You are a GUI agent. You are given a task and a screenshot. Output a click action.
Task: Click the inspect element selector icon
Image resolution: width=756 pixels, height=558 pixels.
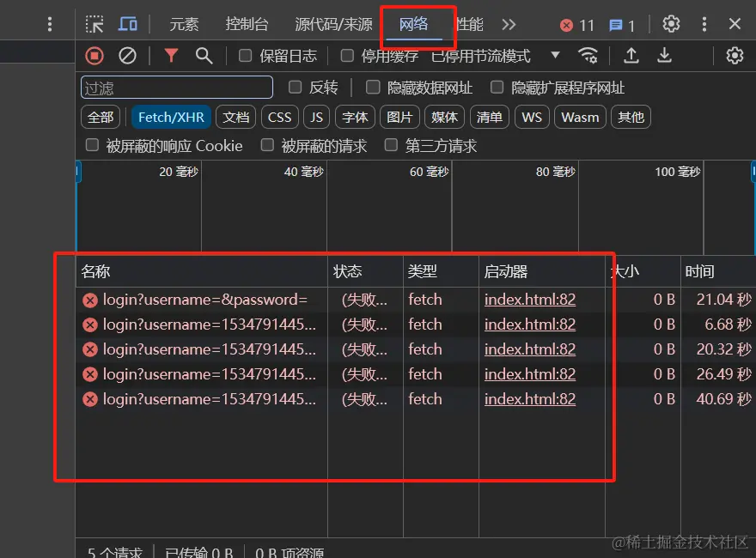94,24
